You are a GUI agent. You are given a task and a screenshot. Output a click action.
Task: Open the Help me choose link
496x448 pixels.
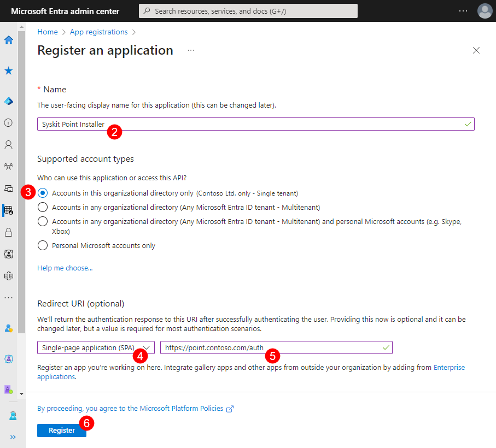(x=65, y=268)
